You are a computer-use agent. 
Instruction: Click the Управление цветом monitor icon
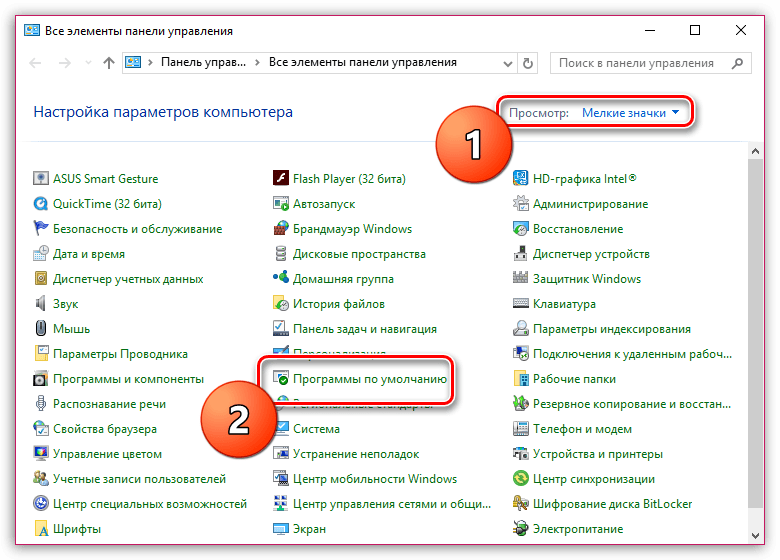coord(40,453)
